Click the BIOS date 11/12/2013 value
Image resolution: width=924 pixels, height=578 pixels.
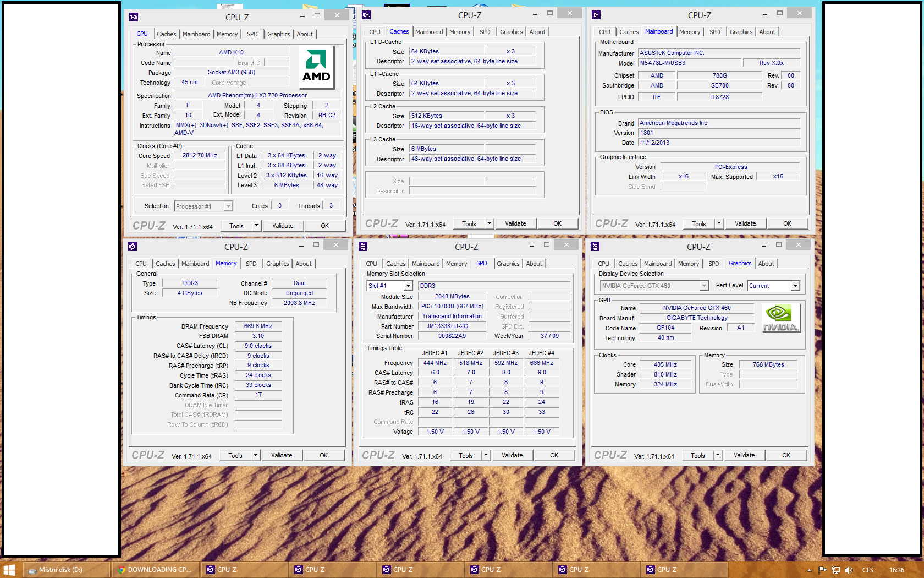719,143
